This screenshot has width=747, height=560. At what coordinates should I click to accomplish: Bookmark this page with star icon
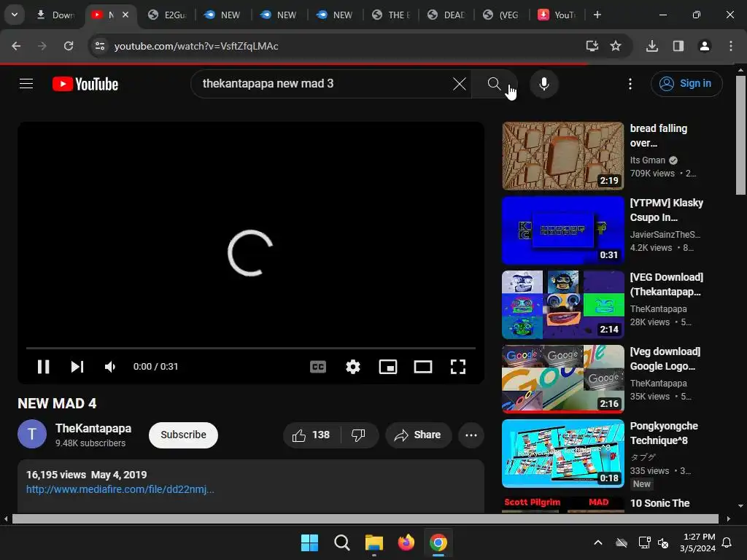click(x=616, y=46)
